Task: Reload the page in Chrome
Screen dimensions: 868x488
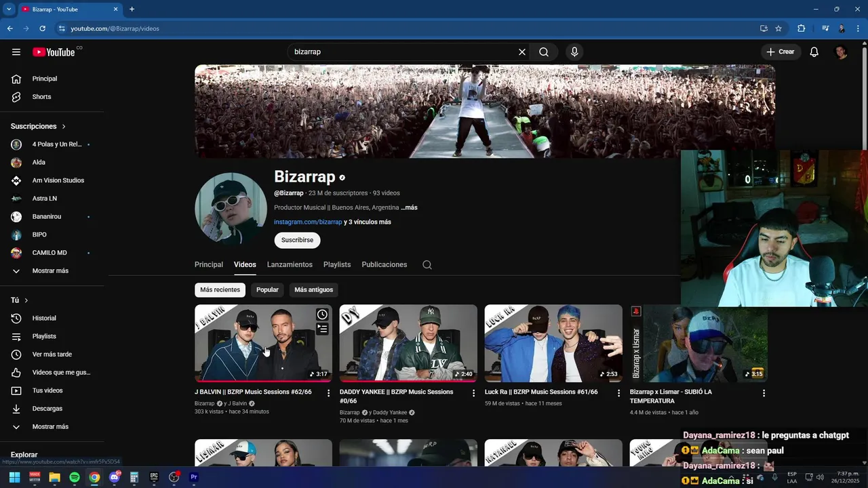Action: pos(42,28)
